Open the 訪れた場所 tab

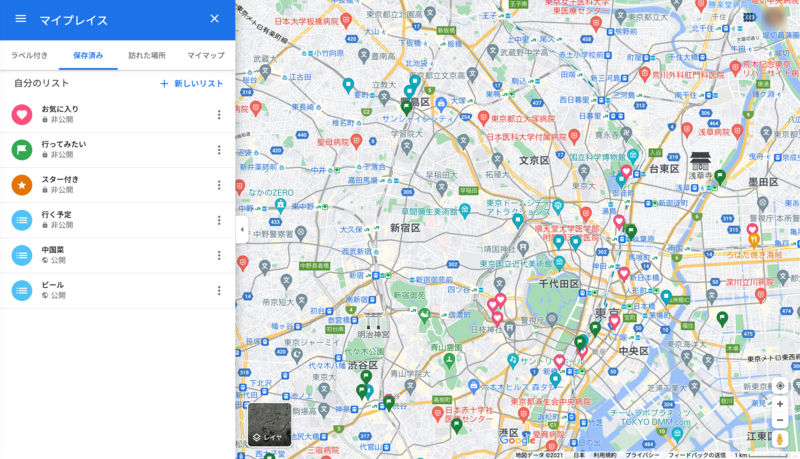[147, 55]
